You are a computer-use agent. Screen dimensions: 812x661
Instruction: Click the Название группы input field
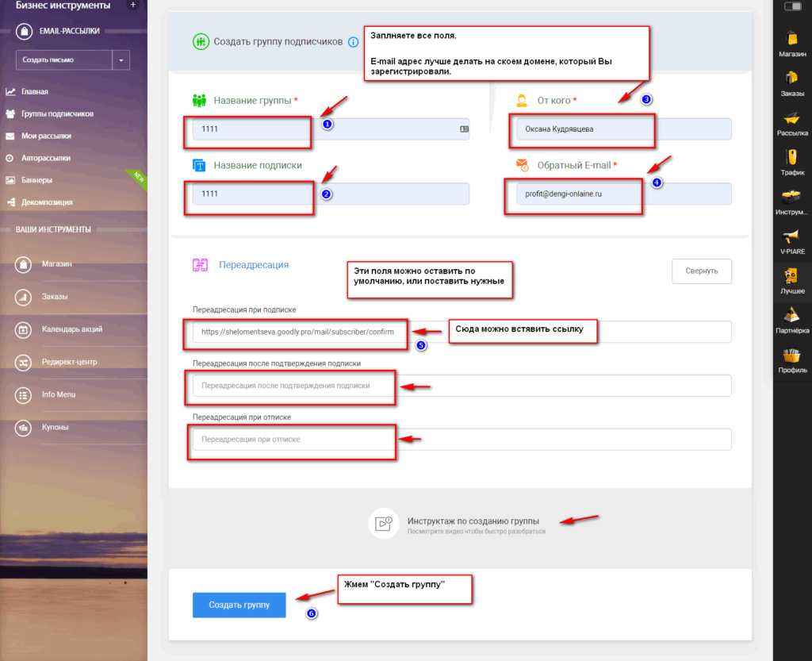pyautogui.click(x=331, y=129)
